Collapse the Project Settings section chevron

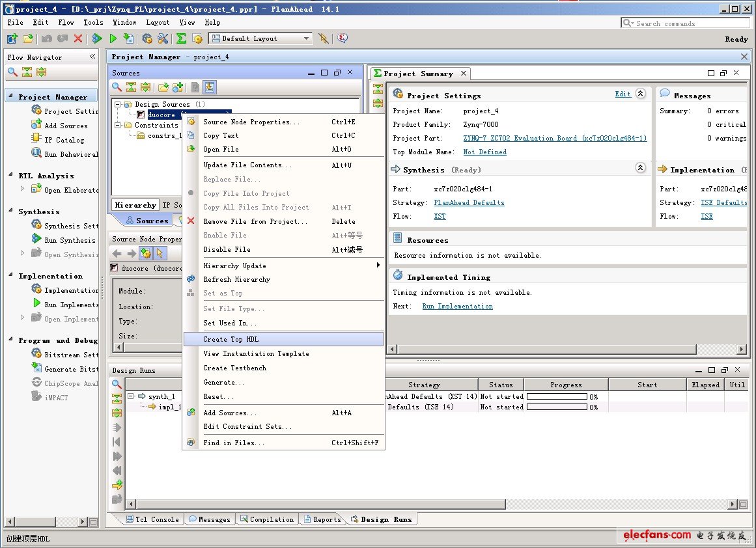[x=640, y=94]
